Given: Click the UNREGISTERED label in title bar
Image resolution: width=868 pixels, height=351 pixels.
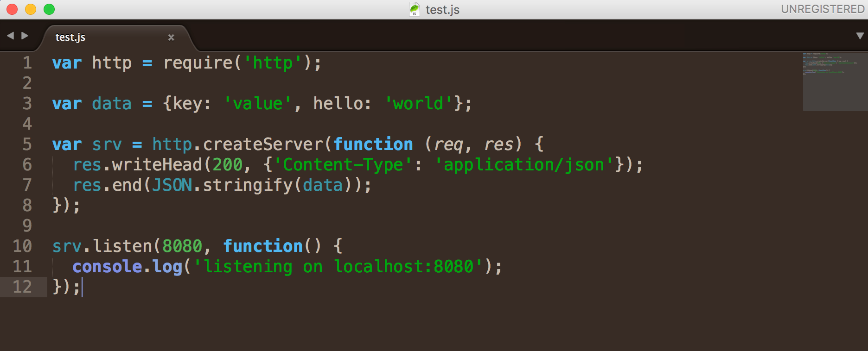Looking at the screenshot, I should point(823,9).
